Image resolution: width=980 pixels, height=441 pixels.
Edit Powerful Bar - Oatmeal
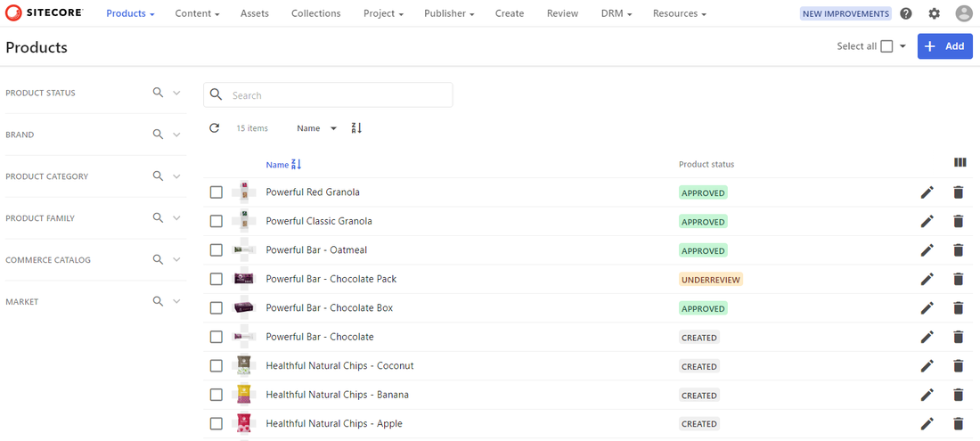(927, 249)
